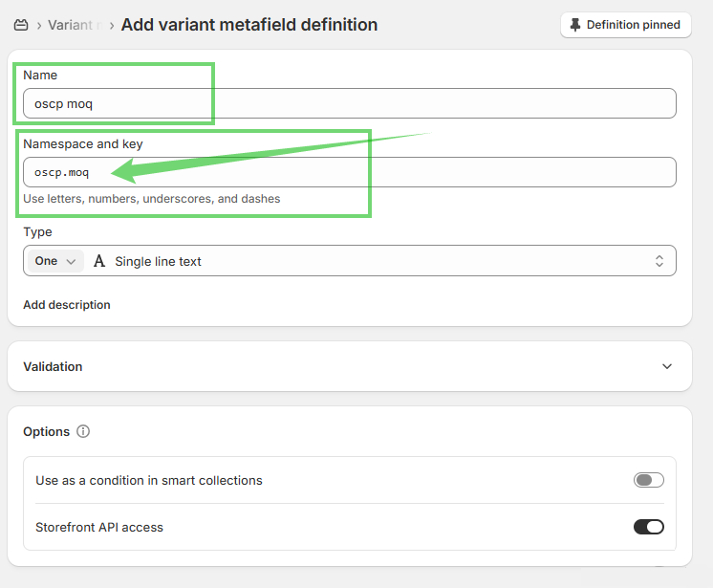The width and height of the screenshot is (713, 588).
Task: Go back to the 'Variant' breadcrumb page
Action: click(73, 25)
